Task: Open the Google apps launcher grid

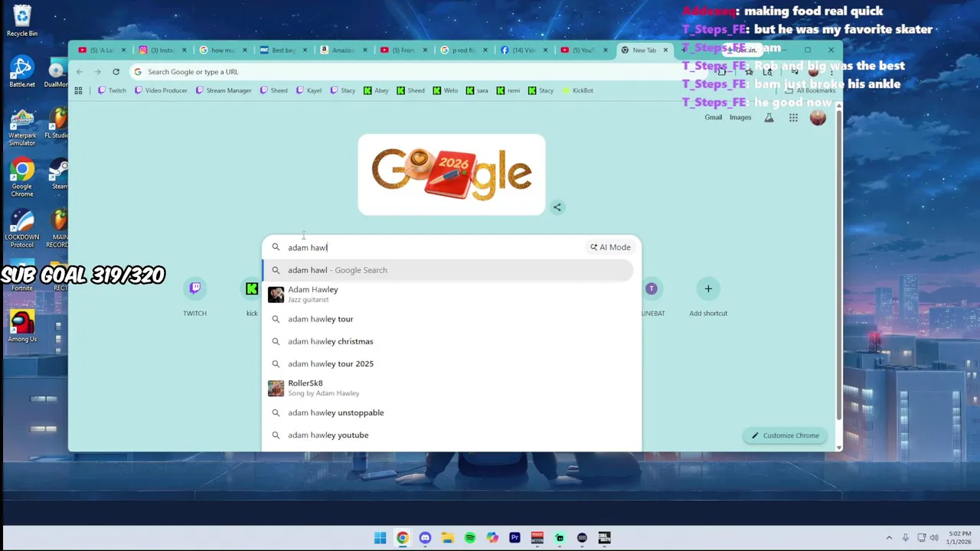Action: [x=793, y=118]
